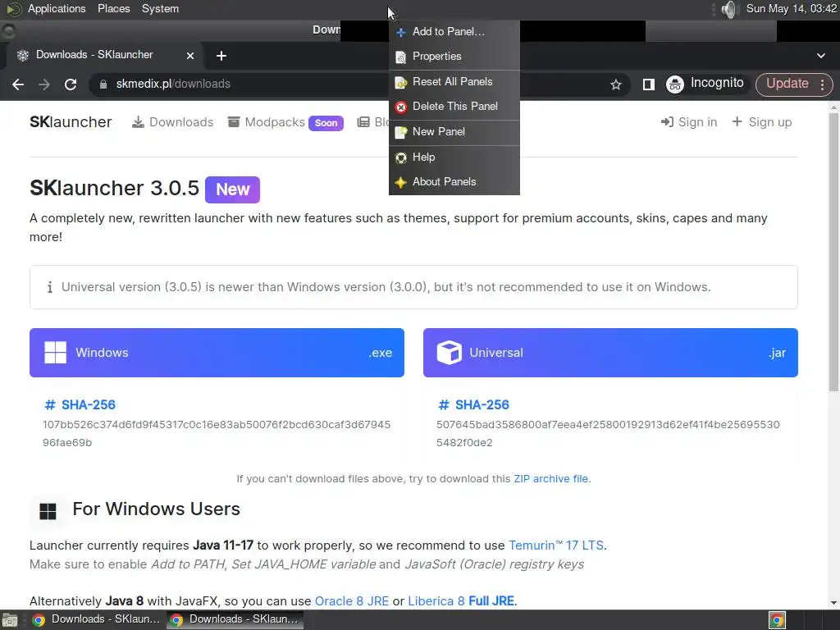Click the SKlauncher logo link
Image resolution: width=840 pixels, height=630 pixels.
pyautogui.click(x=71, y=122)
